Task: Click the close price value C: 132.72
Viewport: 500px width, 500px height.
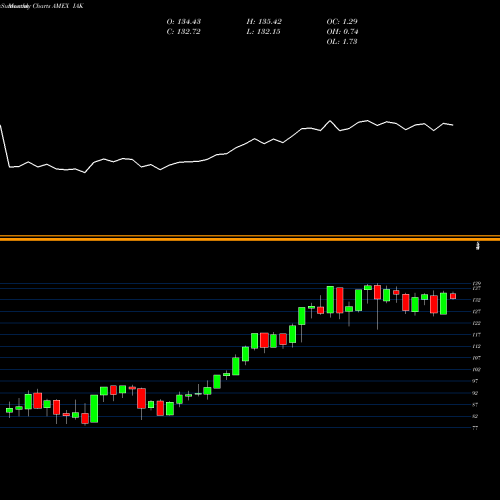Action: point(184,32)
